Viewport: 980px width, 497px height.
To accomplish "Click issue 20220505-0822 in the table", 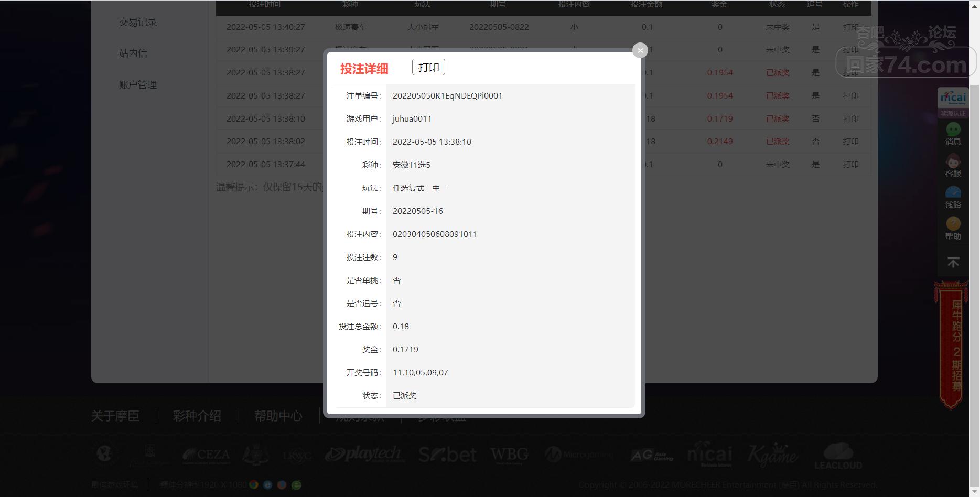I will (x=499, y=27).
